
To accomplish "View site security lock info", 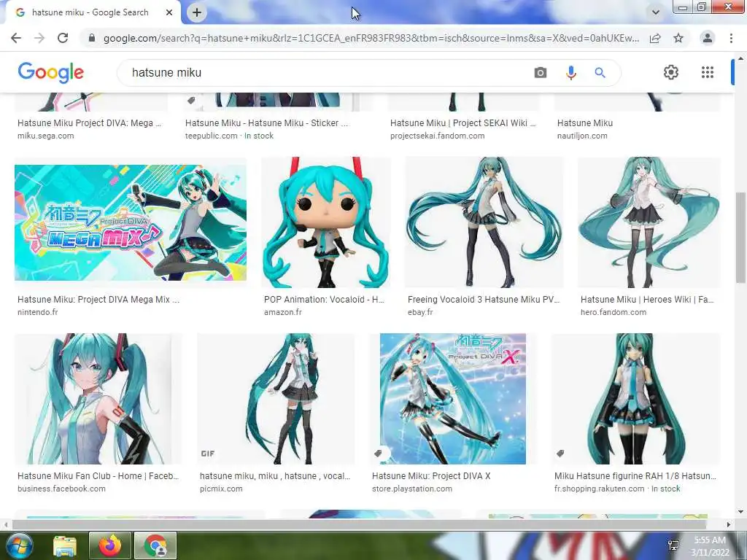I will pyautogui.click(x=92, y=38).
